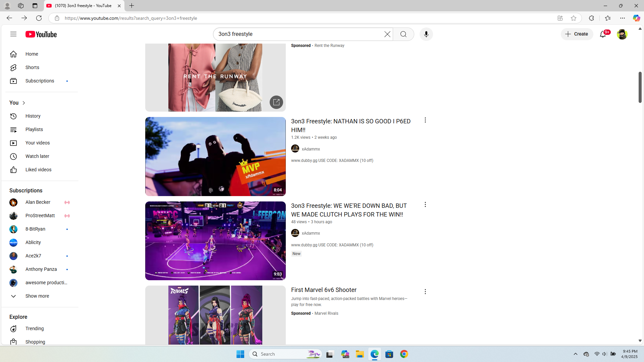Open the 8-BitRyan subscription channel
Screen dimensions: 644x362
pyautogui.click(x=39, y=229)
